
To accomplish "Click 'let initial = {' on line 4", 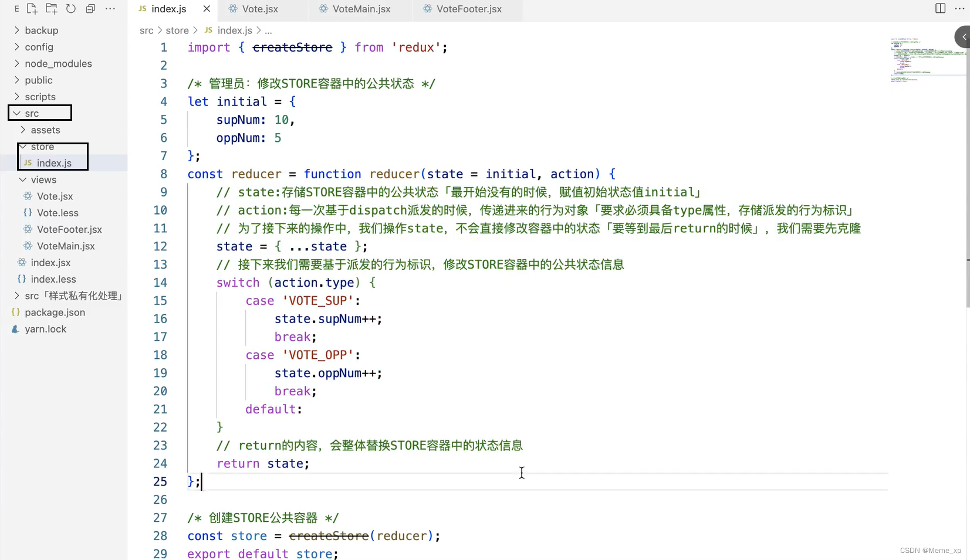I will pos(242,101).
